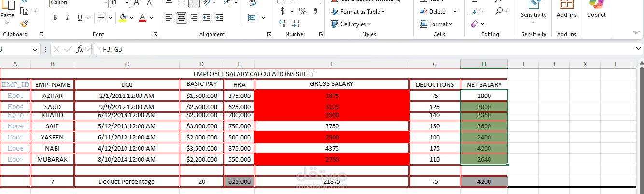Increase indent

click(220, 18)
